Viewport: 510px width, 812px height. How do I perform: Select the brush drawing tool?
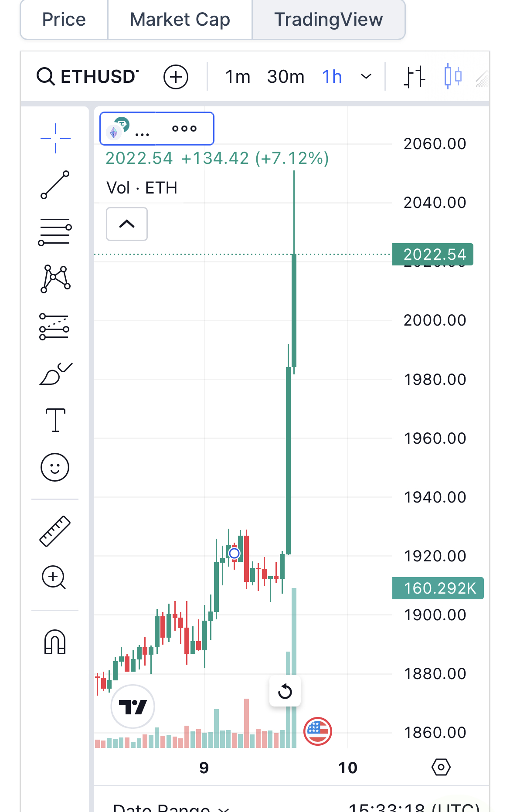[56, 374]
